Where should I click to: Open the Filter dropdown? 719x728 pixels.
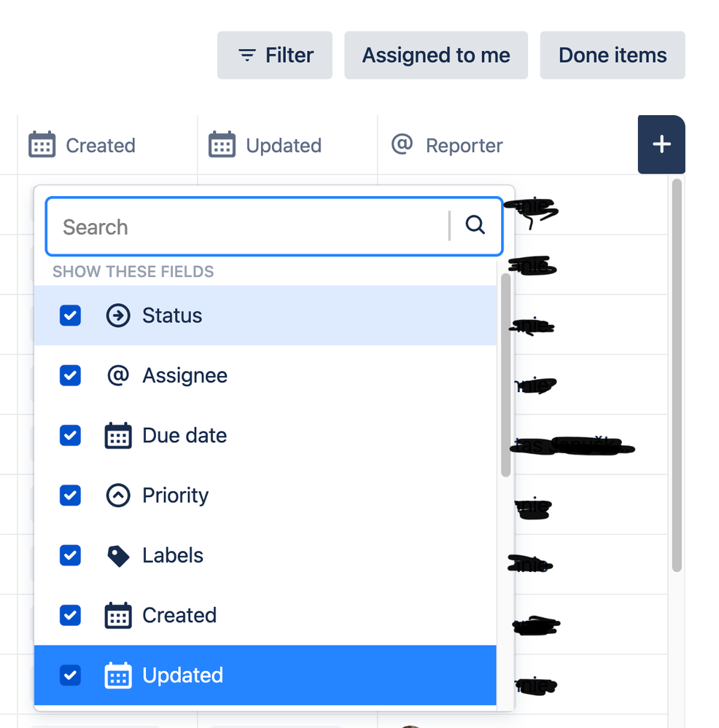(x=275, y=55)
